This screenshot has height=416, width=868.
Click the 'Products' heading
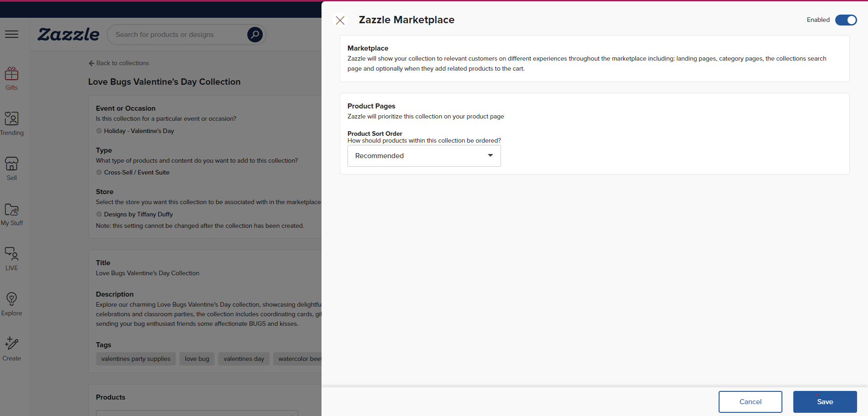111,397
